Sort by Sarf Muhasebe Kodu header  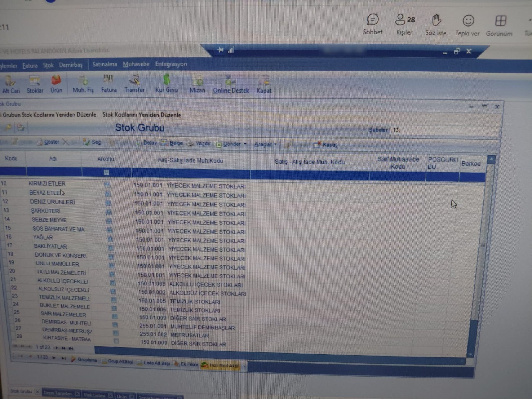398,163
